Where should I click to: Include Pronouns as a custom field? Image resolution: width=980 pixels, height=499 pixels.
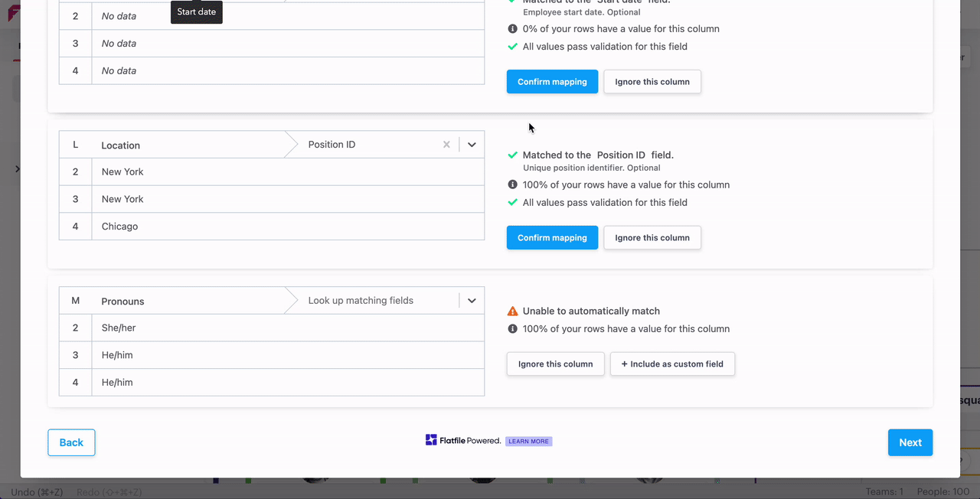pos(672,364)
